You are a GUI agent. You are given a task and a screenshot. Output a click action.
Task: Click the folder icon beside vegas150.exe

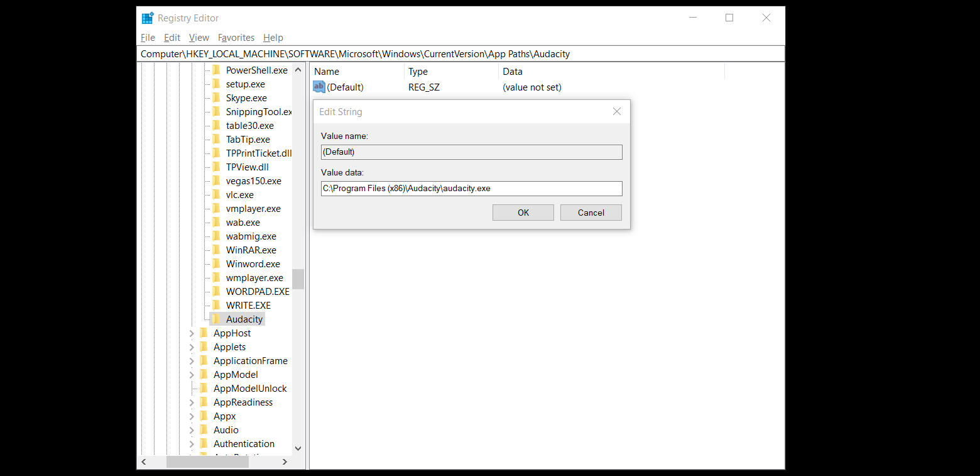(216, 180)
